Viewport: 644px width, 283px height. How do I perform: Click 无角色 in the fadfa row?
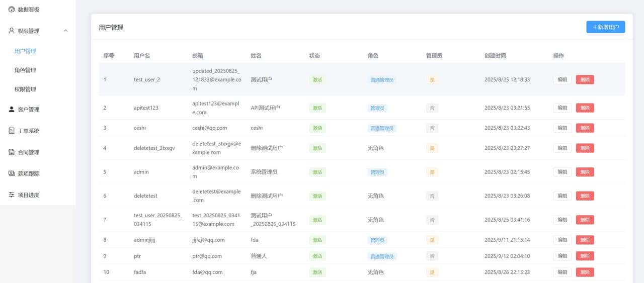tap(375, 272)
